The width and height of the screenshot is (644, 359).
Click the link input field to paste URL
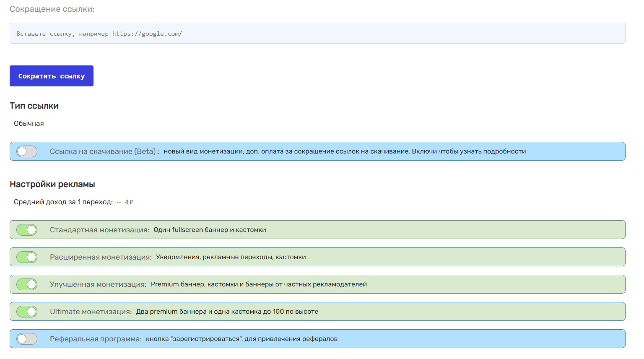coord(317,34)
